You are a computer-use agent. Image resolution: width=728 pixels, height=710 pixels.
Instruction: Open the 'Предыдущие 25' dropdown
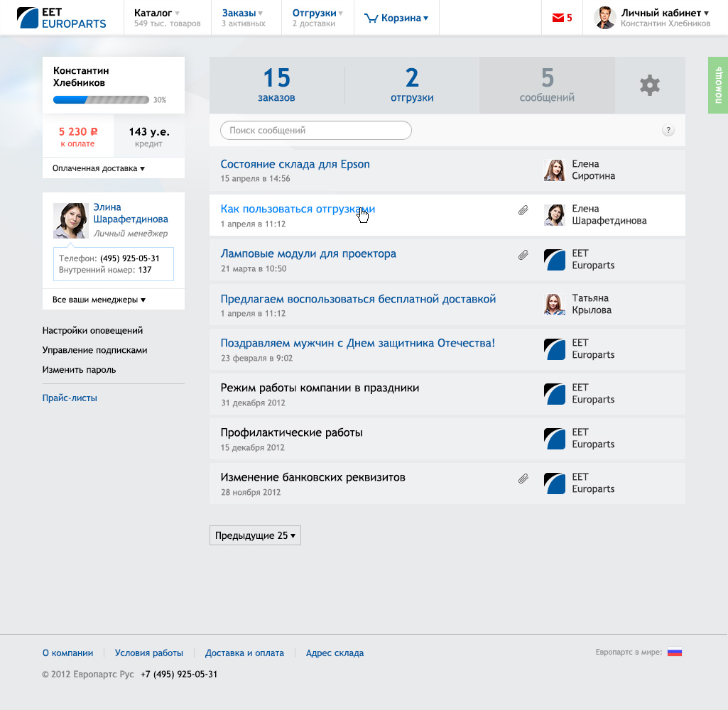[255, 535]
